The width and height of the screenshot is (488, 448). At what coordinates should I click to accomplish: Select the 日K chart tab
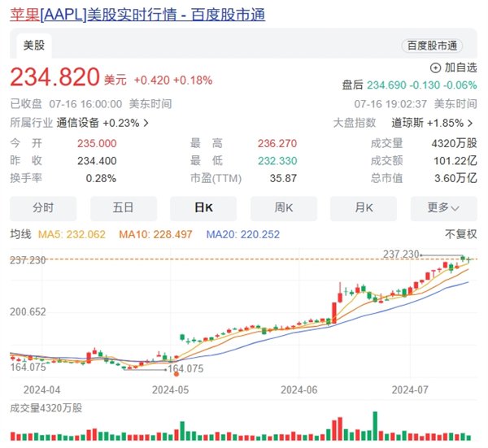[x=203, y=208]
